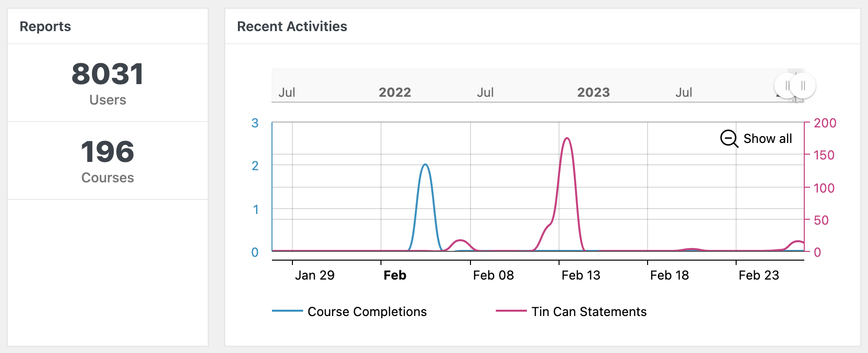
Task: Open the 8031 Users report
Action: coord(108,83)
